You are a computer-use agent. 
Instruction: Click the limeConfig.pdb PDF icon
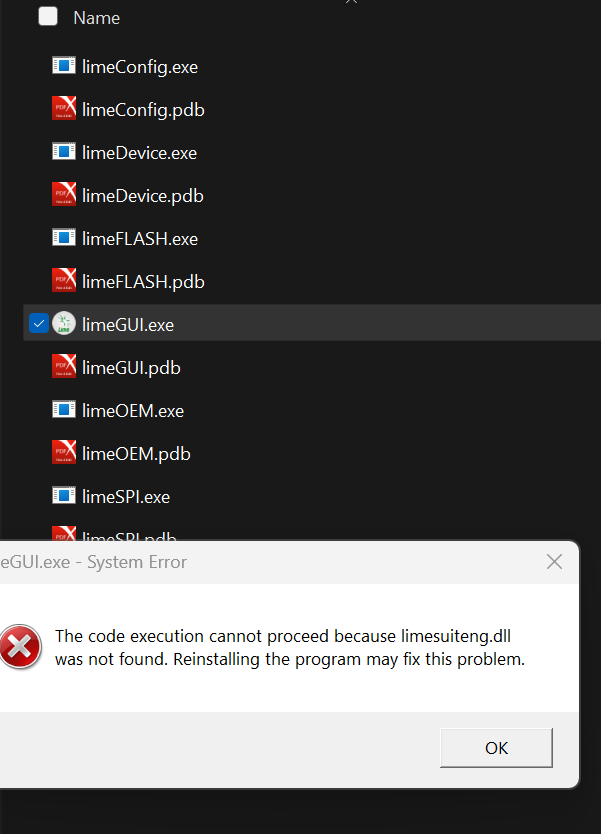click(x=64, y=110)
